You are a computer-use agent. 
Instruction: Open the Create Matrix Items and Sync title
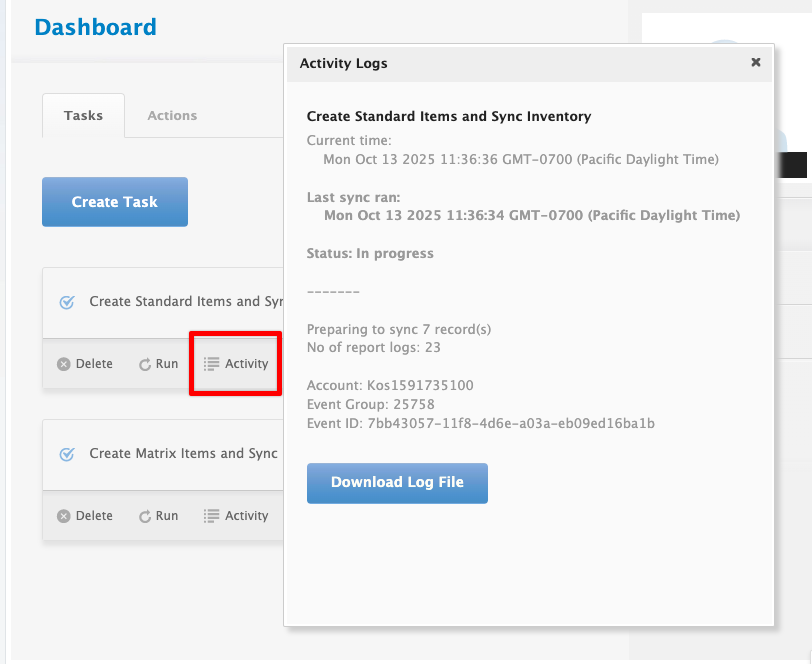click(183, 454)
